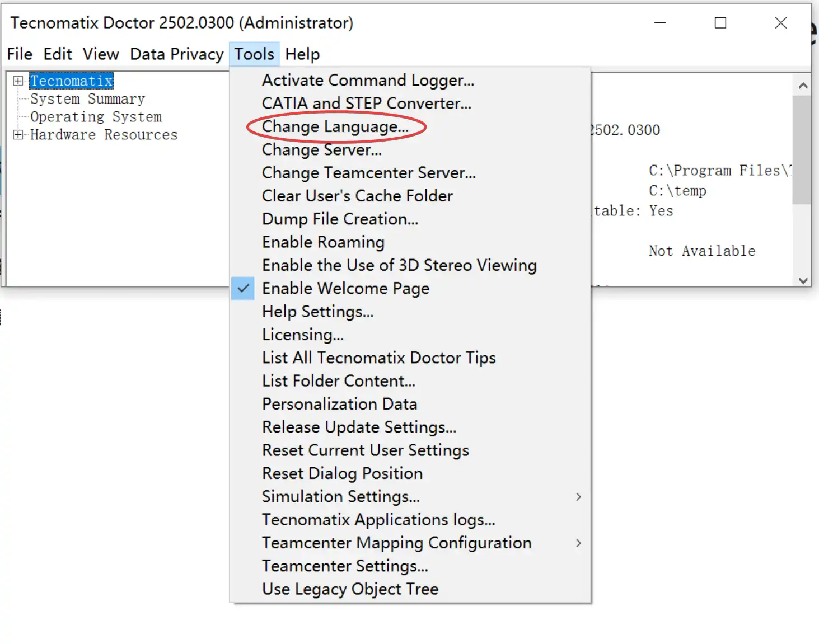Open Personalization Data

coord(410,404)
